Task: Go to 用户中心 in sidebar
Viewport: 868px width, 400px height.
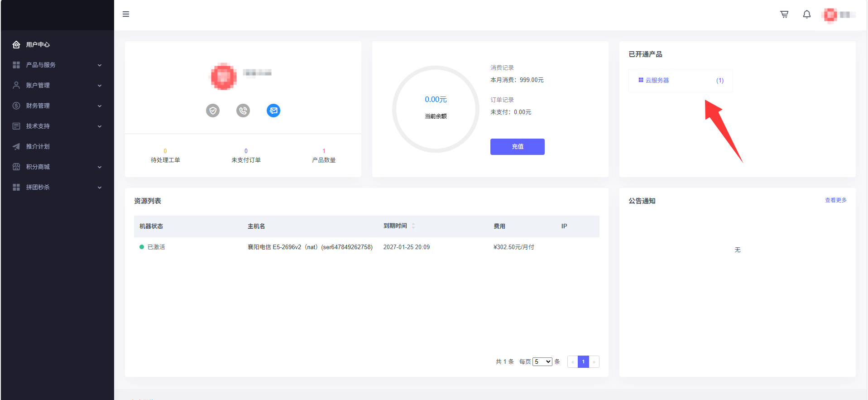Action: click(x=38, y=44)
